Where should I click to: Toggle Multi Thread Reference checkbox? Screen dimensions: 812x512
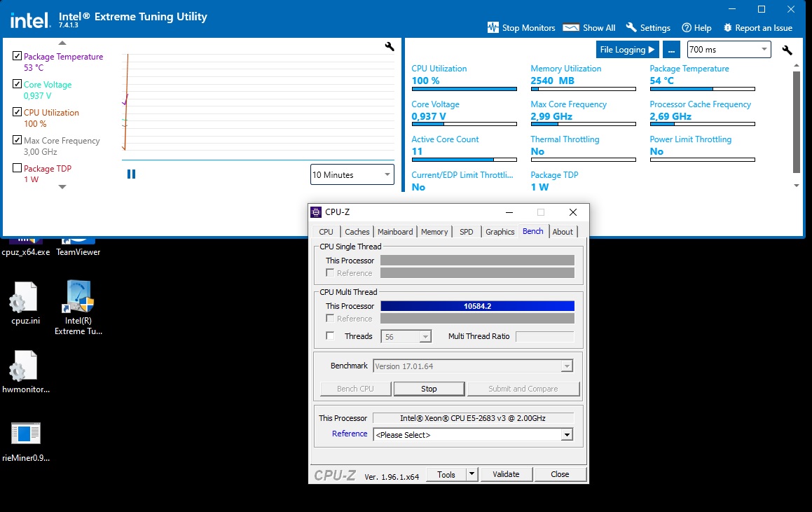[x=330, y=318]
